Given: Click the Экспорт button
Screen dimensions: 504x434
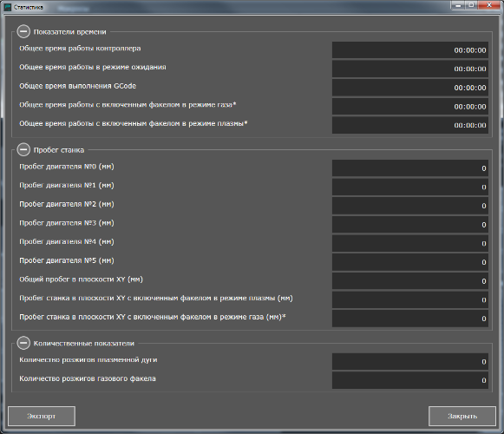Looking at the screenshot, I should pos(42,416).
